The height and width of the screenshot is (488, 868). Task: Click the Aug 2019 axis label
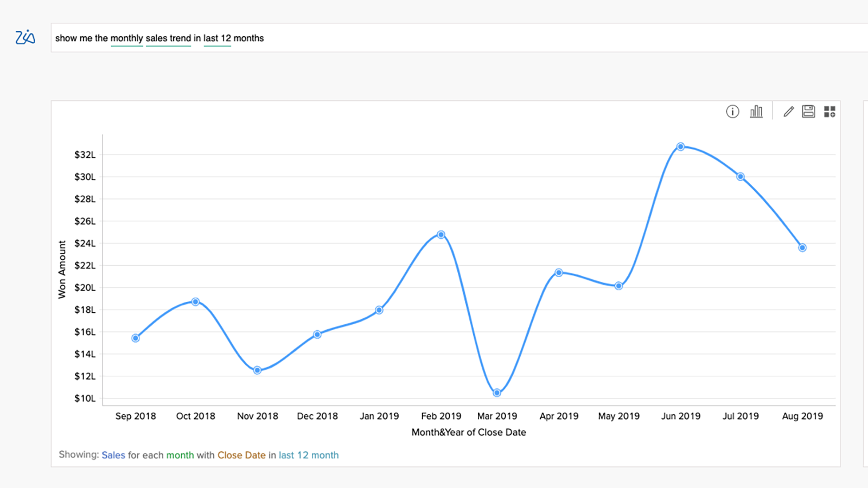tap(802, 416)
